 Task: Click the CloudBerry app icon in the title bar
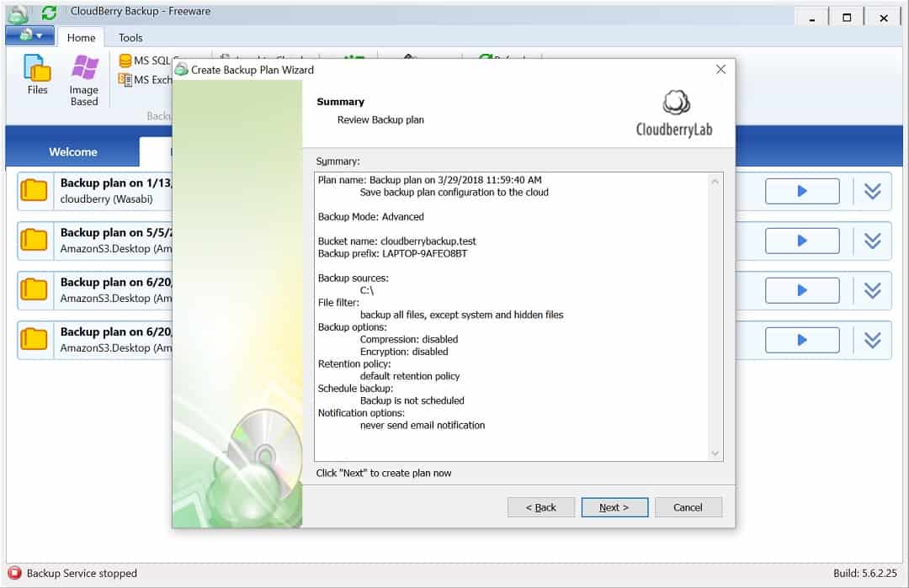coord(18,13)
